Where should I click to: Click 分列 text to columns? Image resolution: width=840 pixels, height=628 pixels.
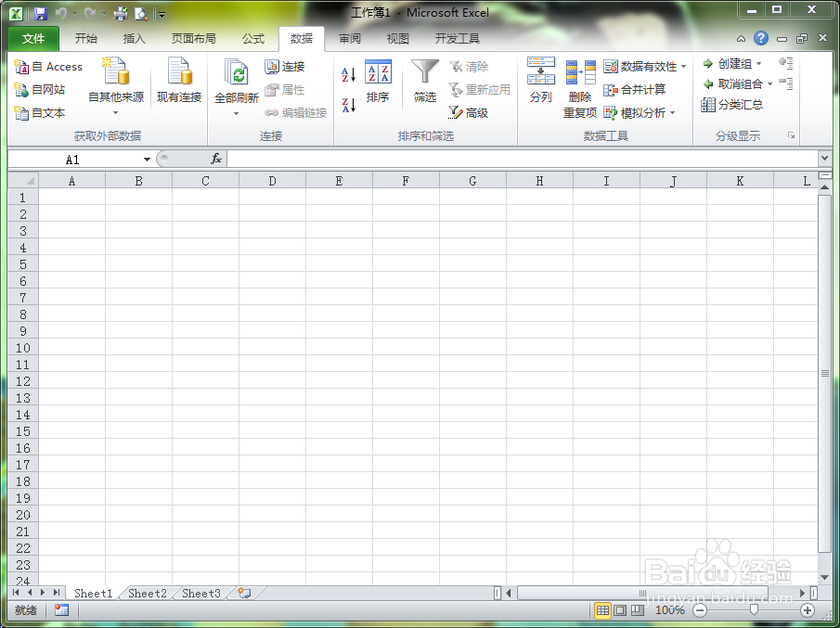coord(540,81)
